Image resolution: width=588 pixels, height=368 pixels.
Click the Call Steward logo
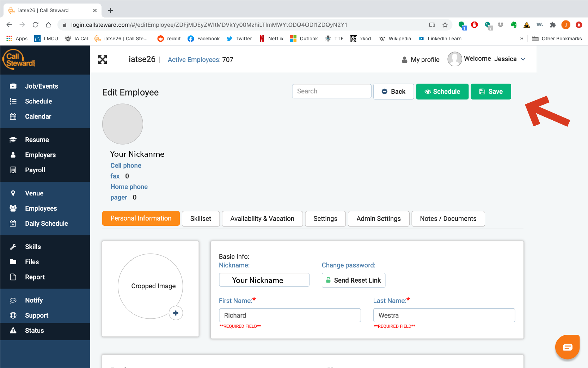tap(19, 60)
